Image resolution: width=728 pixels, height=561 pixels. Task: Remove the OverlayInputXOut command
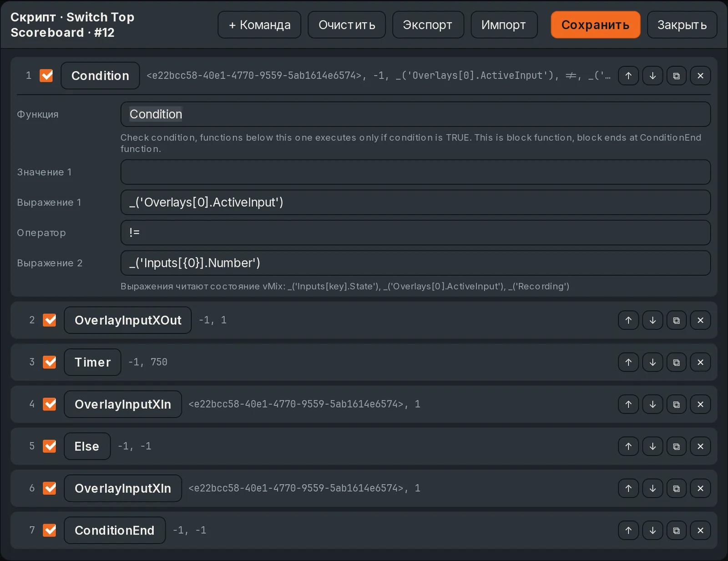tap(701, 320)
